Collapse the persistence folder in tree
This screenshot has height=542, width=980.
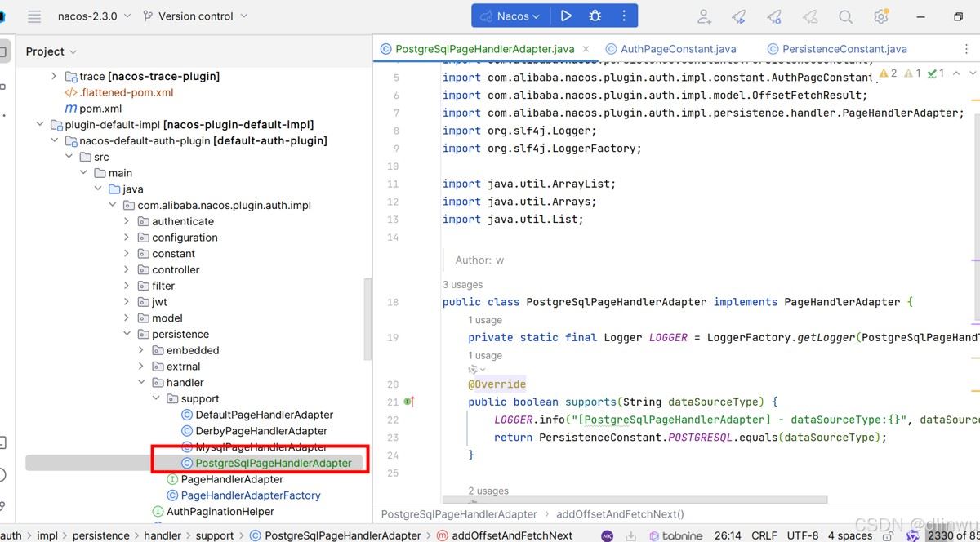127,334
